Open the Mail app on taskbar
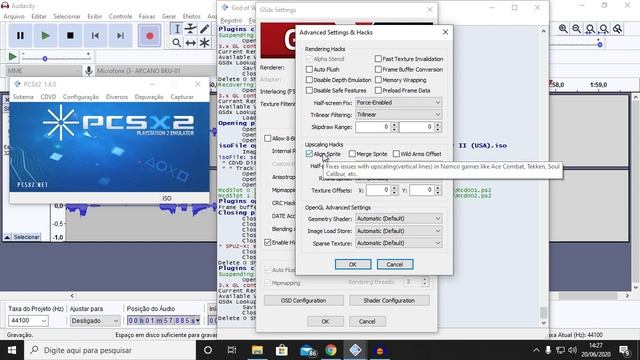The image size is (640, 360). click(307, 350)
